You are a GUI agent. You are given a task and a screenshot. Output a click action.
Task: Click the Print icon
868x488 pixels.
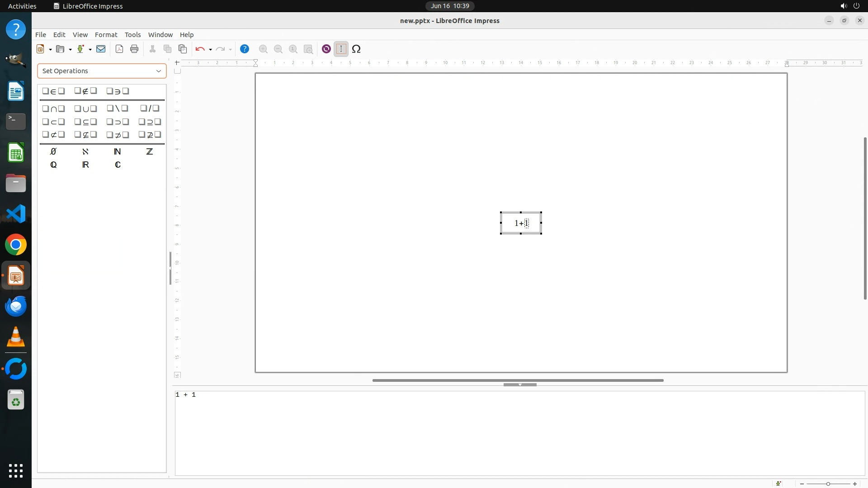coord(134,49)
